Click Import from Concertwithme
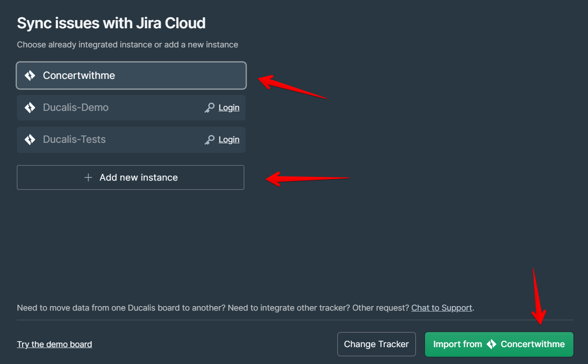Image resolution: width=588 pixels, height=364 pixels. click(499, 344)
